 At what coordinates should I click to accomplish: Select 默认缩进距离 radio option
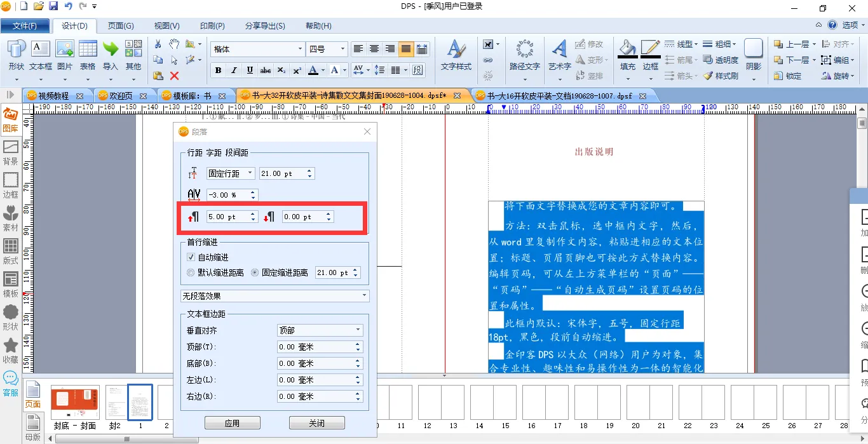[x=191, y=272]
